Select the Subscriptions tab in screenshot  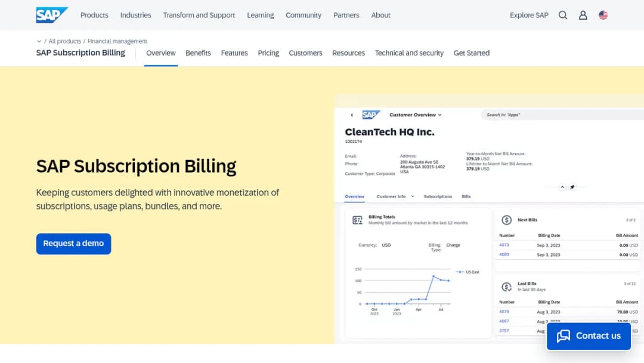point(438,196)
